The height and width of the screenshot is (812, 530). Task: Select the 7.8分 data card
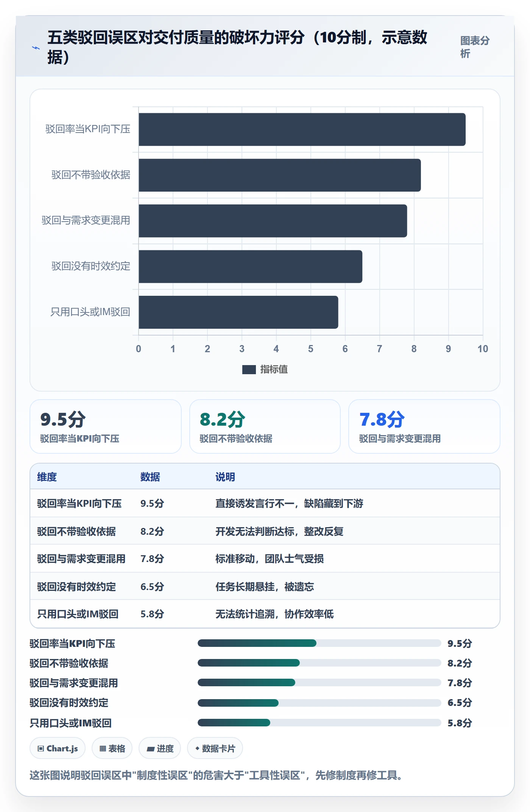point(424,426)
